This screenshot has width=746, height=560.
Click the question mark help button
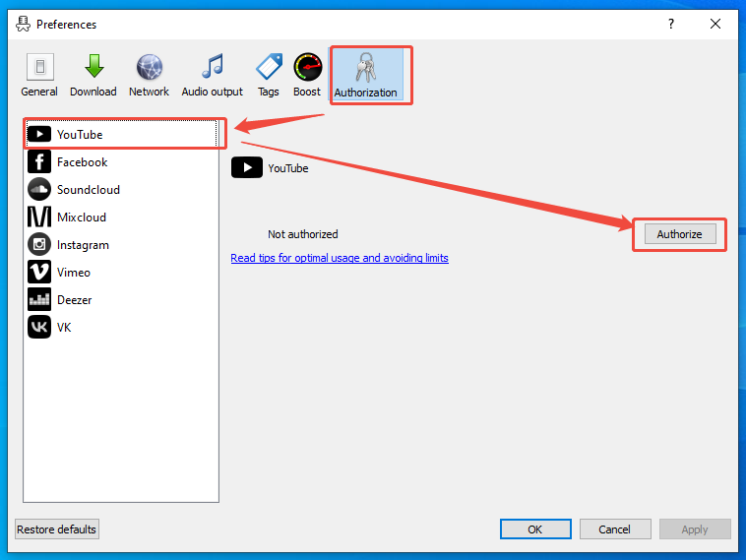click(x=671, y=24)
